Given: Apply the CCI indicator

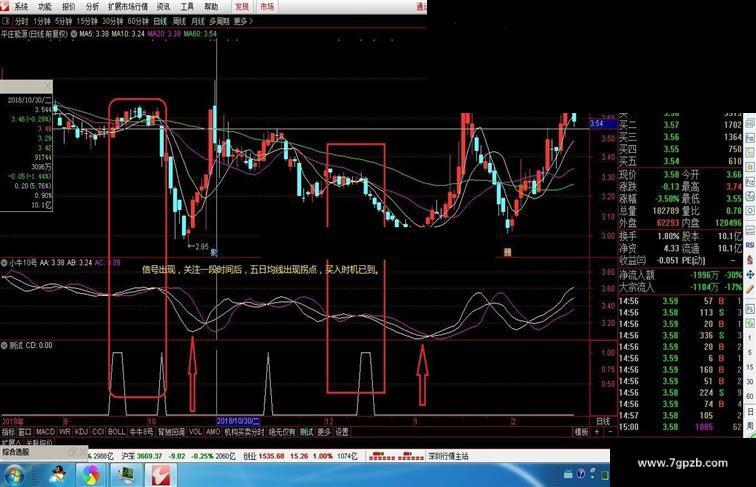Looking at the screenshot, I should 98,432.
